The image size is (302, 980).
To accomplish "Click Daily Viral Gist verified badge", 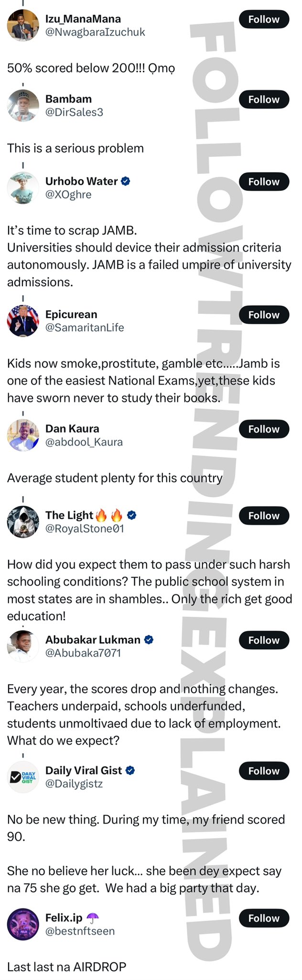I will coord(130,770).
